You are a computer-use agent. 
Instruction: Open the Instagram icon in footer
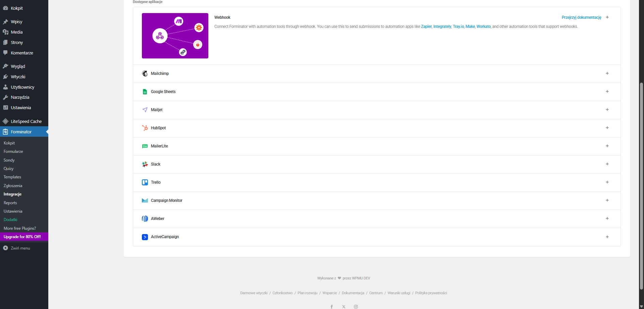[x=356, y=307]
